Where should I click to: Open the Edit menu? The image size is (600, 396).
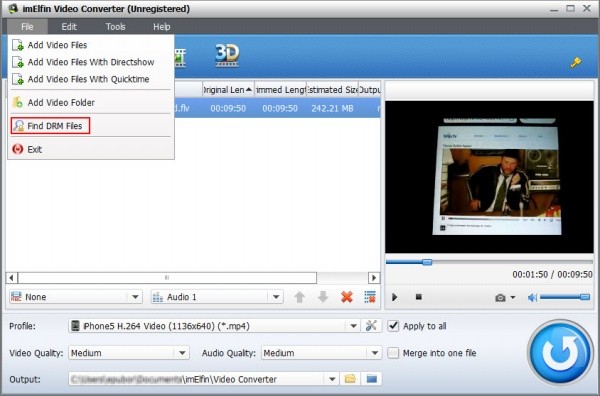click(x=69, y=27)
